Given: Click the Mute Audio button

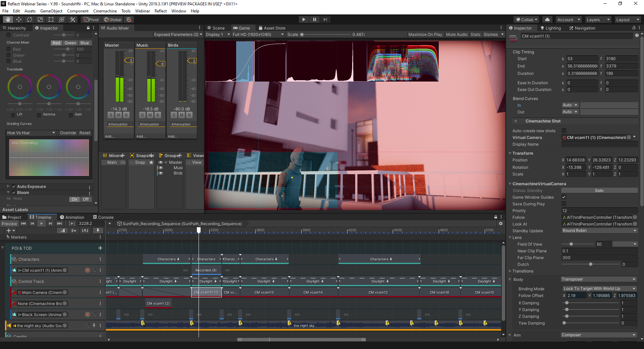Looking at the screenshot, I should pos(457,34).
